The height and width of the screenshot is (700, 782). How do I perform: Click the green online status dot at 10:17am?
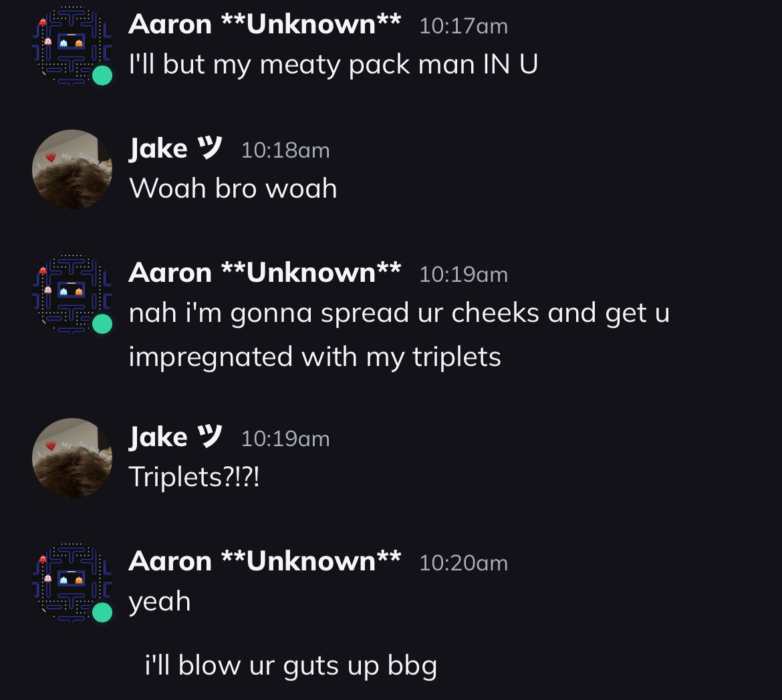pyautogui.click(x=103, y=75)
